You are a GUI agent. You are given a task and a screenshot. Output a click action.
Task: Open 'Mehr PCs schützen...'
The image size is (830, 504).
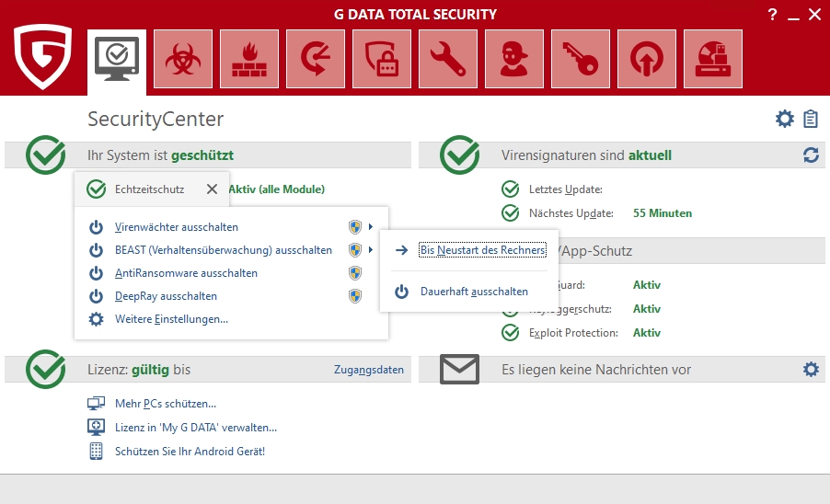[165, 404]
